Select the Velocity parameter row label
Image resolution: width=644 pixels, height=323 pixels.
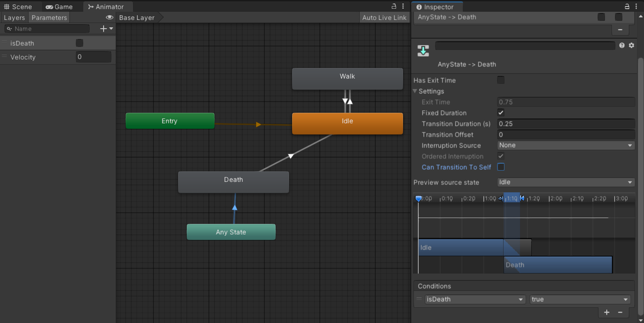tap(23, 57)
